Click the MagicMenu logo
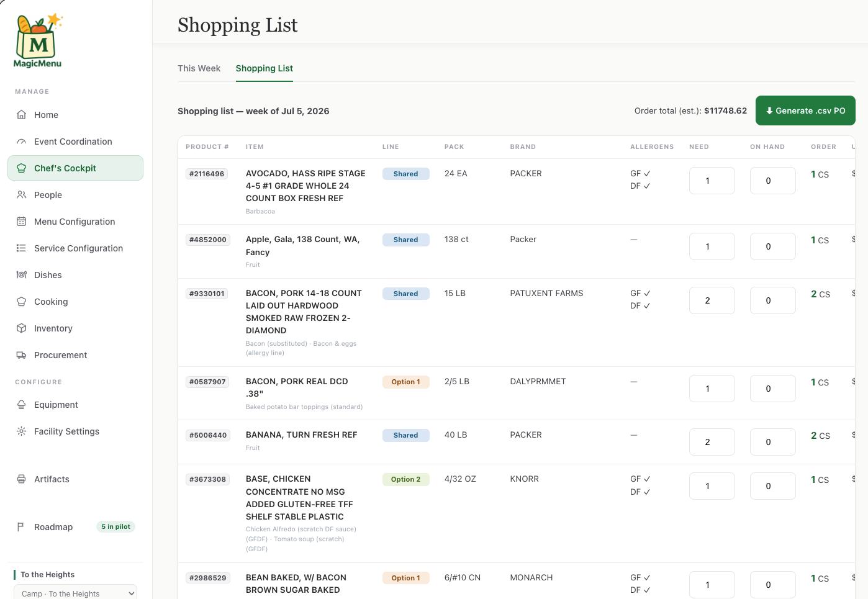The image size is (868, 599). 38,40
